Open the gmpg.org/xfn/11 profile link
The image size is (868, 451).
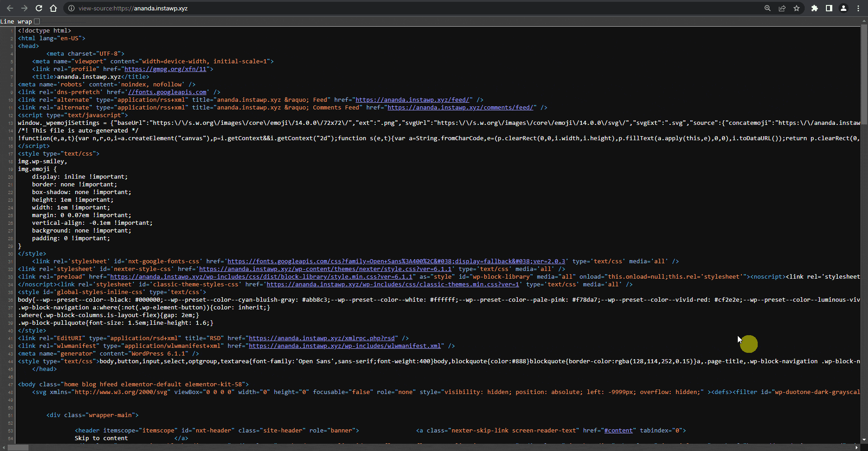tap(167, 69)
